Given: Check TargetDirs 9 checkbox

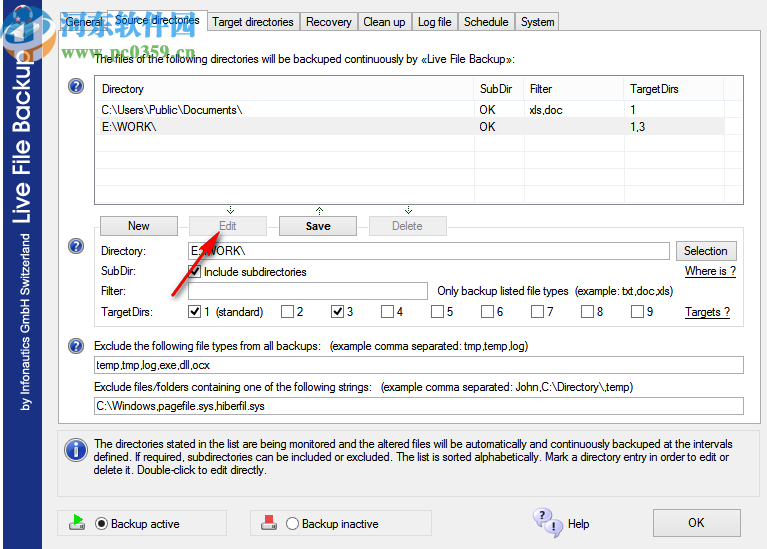Looking at the screenshot, I should point(637,312).
